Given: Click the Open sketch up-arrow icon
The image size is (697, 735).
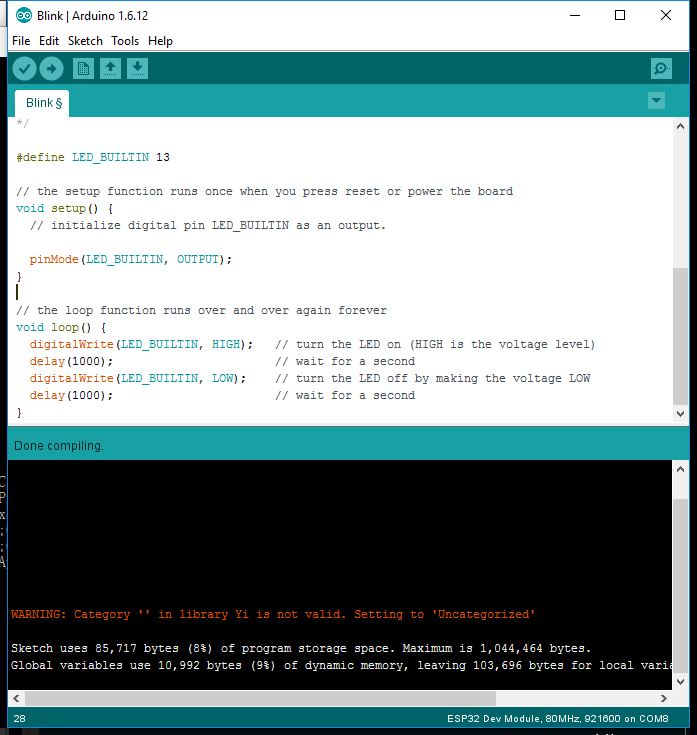Looking at the screenshot, I should pos(110,69).
